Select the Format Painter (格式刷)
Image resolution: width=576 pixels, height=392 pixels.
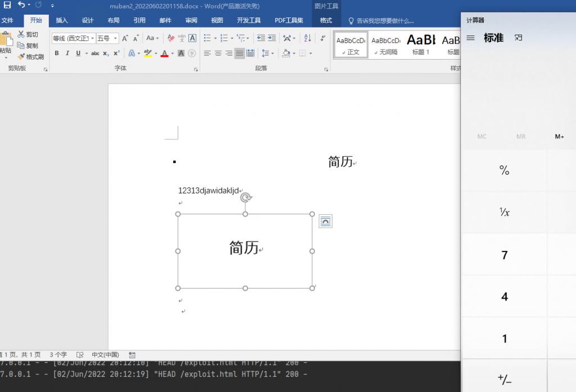[x=31, y=57]
